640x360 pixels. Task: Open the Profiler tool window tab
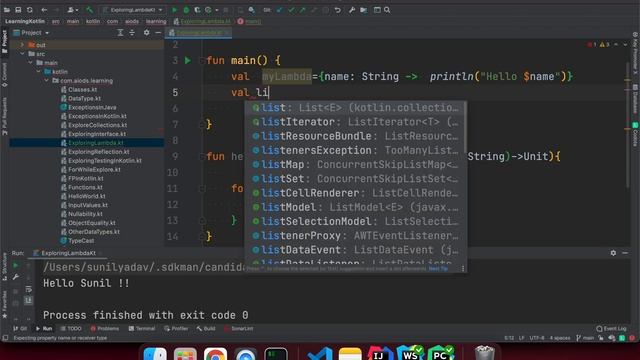pos(176,329)
